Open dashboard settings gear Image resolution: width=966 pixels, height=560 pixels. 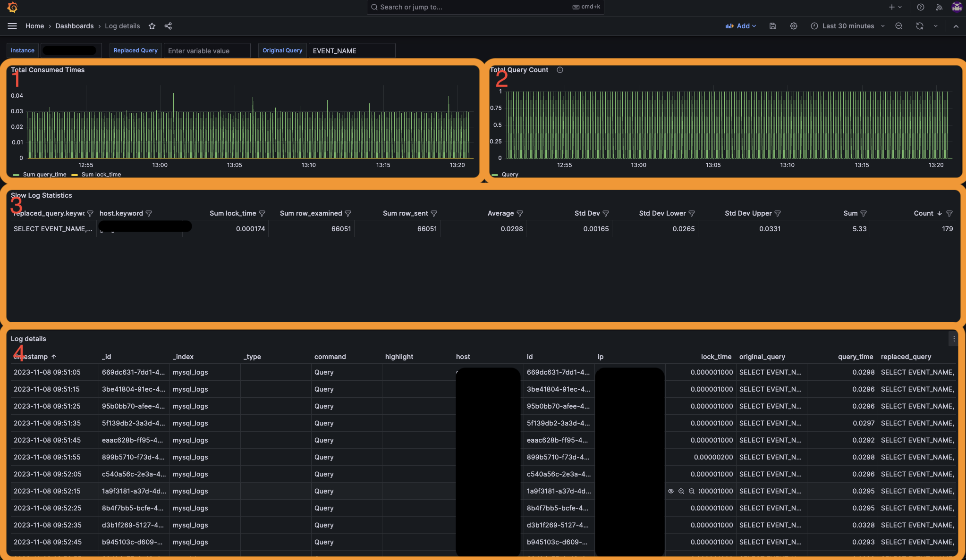(x=794, y=26)
